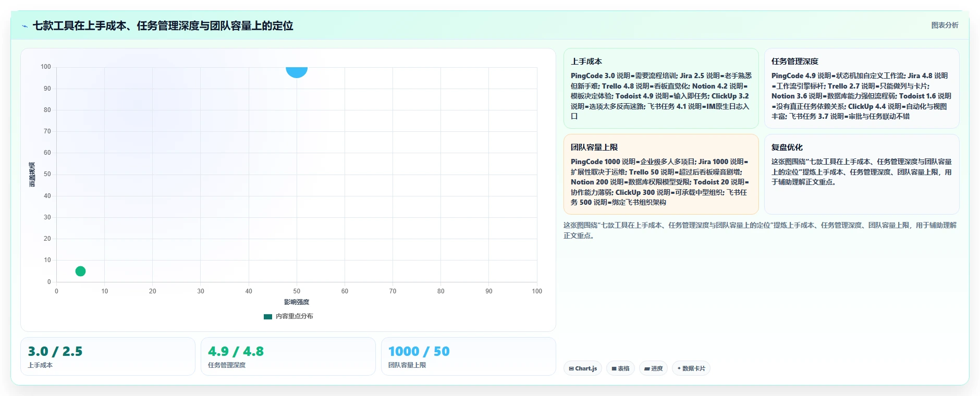
Task: Click the 数据卡片 tag chip
Action: click(x=691, y=368)
